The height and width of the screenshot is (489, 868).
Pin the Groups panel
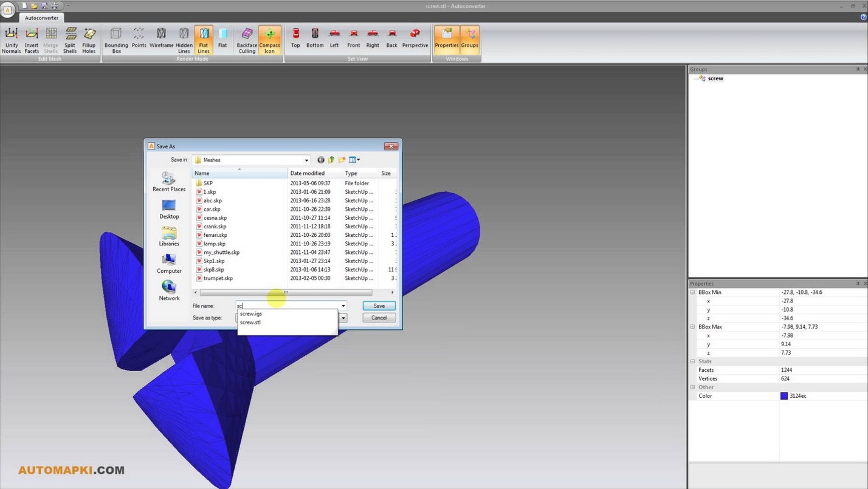[858, 69]
